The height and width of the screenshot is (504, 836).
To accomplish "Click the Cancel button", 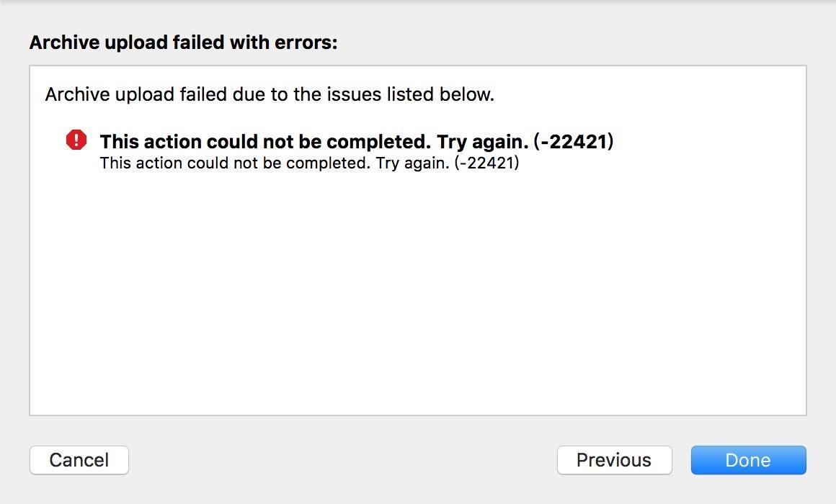I will click(79, 460).
